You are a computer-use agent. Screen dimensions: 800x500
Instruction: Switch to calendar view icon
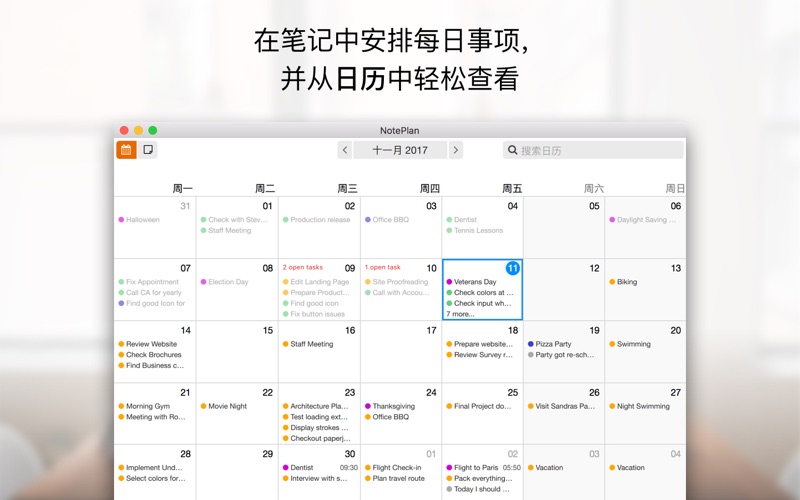point(126,150)
